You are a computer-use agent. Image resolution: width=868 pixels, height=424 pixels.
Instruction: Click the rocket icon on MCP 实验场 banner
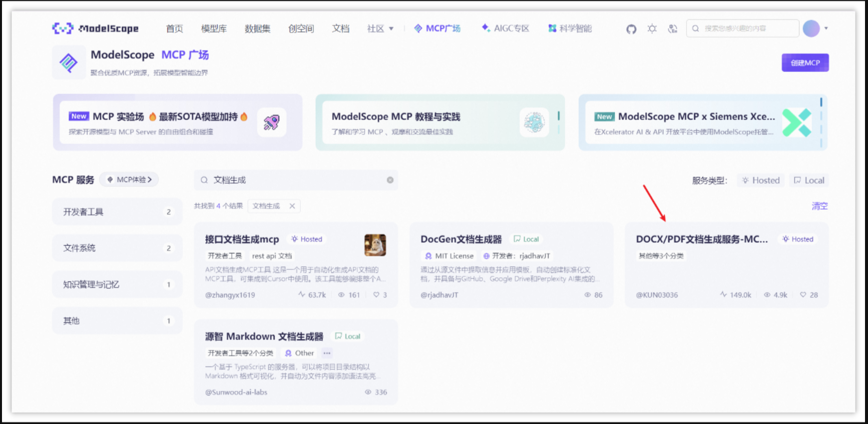click(272, 122)
